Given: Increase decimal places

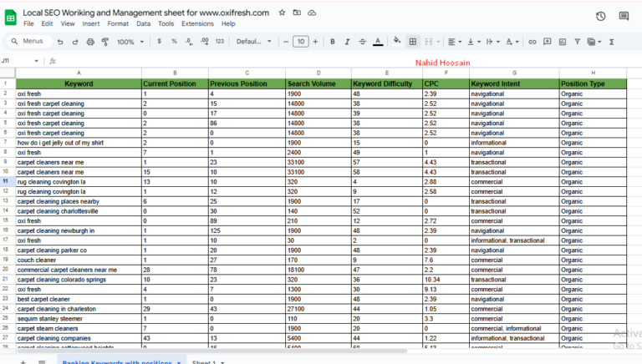Looking at the screenshot, I should click(x=204, y=41).
